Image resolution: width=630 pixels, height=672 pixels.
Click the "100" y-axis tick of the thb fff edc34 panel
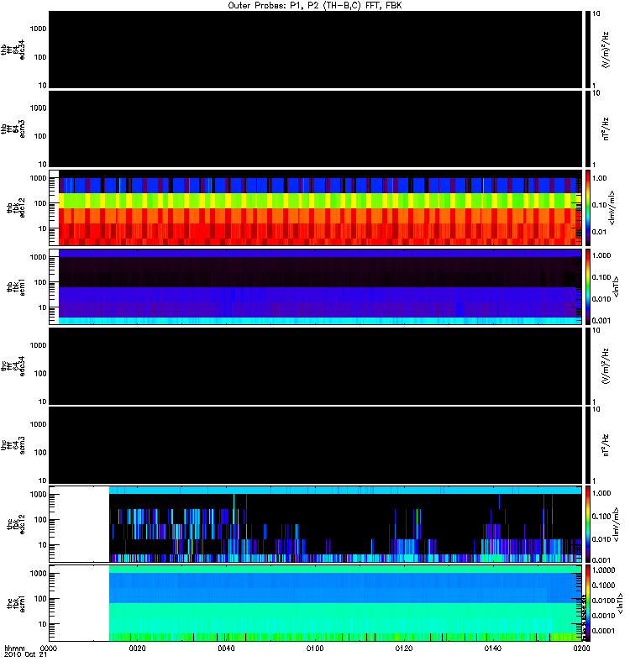pyautogui.click(x=40, y=57)
